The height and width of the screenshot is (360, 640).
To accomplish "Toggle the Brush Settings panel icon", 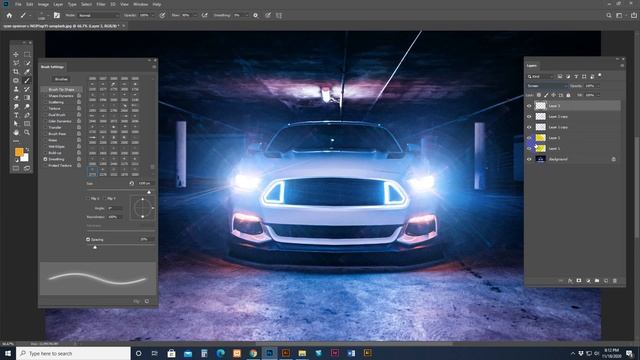I will coord(57,16).
